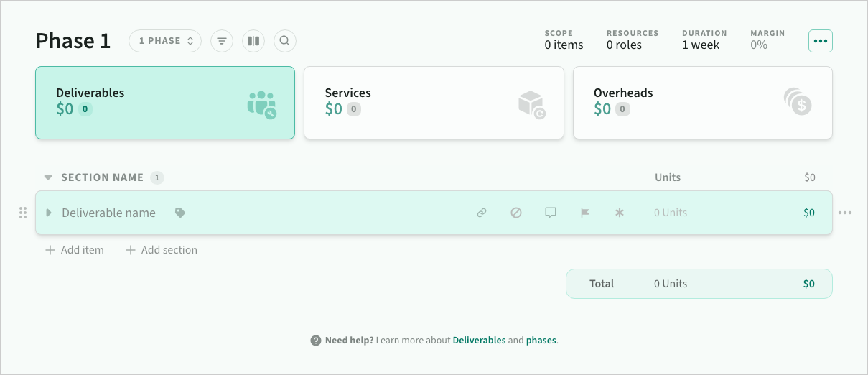
Task: Click the Deliverable name input field
Action: (x=109, y=213)
